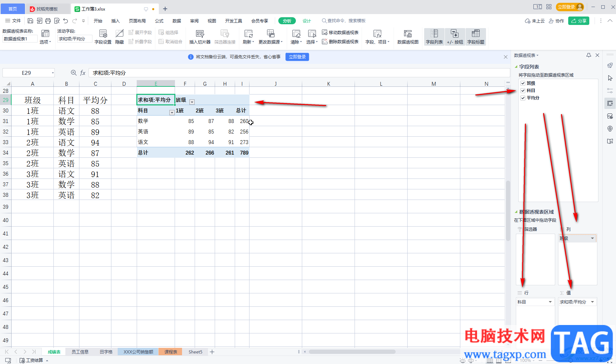Open 数据透视图 pivot chart tool
The width and height of the screenshot is (616, 364).
click(408, 37)
